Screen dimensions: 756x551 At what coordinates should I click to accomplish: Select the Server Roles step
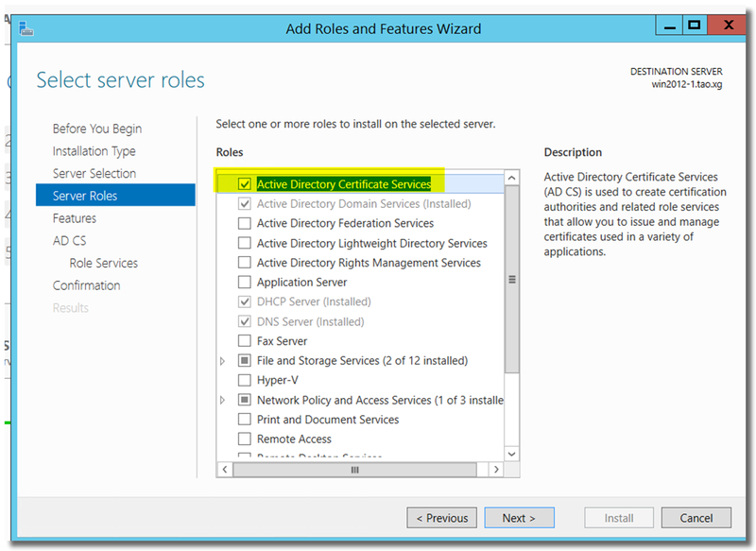pyautogui.click(x=115, y=196)
